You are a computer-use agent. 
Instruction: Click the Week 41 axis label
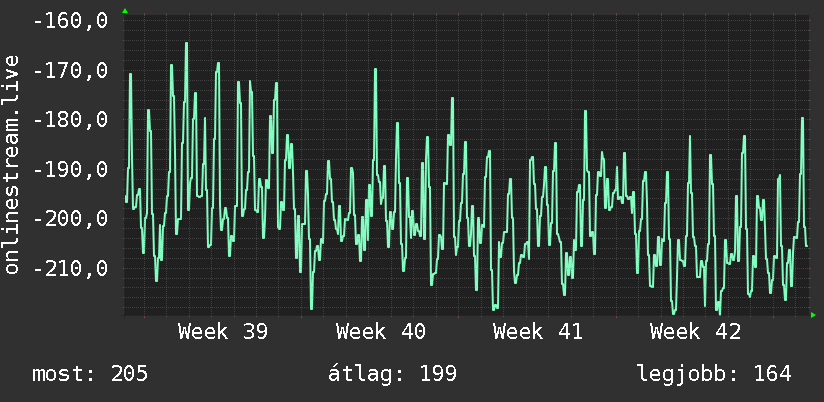[538, 332]
